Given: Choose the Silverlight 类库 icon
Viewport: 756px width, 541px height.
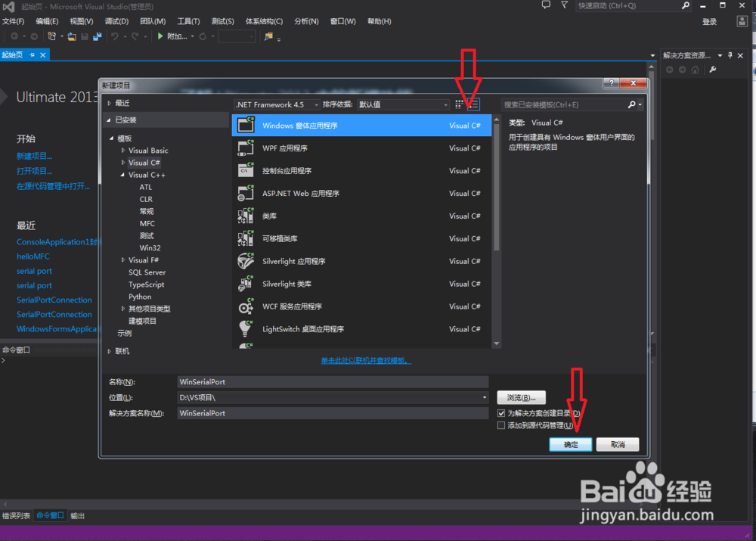Looking at the screenshot, I should (x=246, y=284).
